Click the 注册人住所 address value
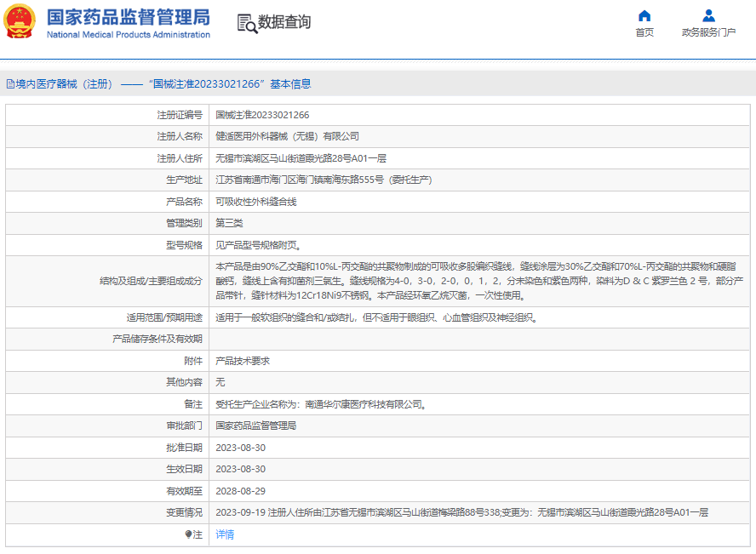Viewport: 756px width, 554px height. (x=301, y=158)
